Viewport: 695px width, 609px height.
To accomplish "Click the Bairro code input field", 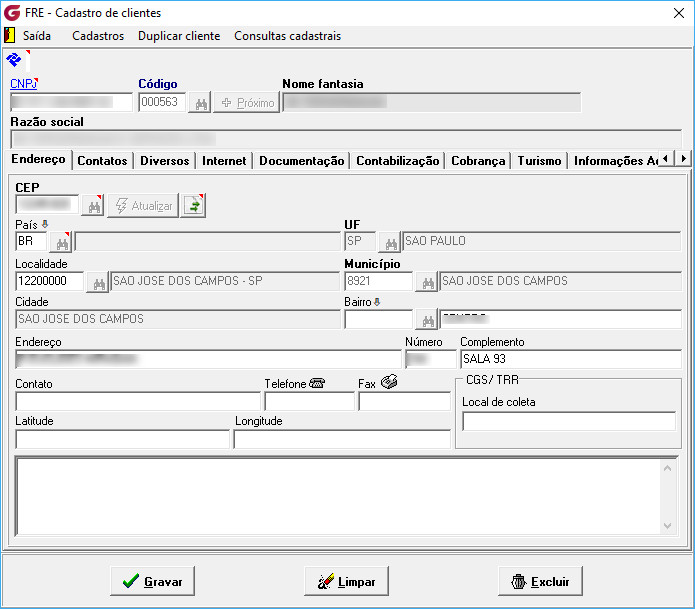I will pyautogui.click(x=379, y=319).
